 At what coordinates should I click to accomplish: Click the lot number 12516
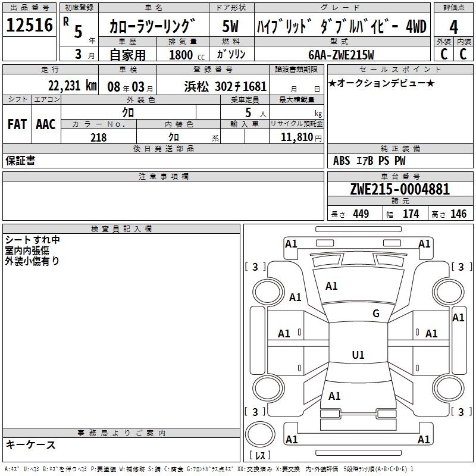point(29,27)
